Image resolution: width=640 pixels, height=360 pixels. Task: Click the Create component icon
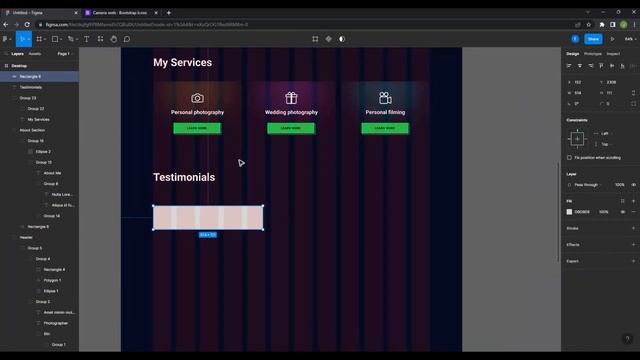click(329, 39)
